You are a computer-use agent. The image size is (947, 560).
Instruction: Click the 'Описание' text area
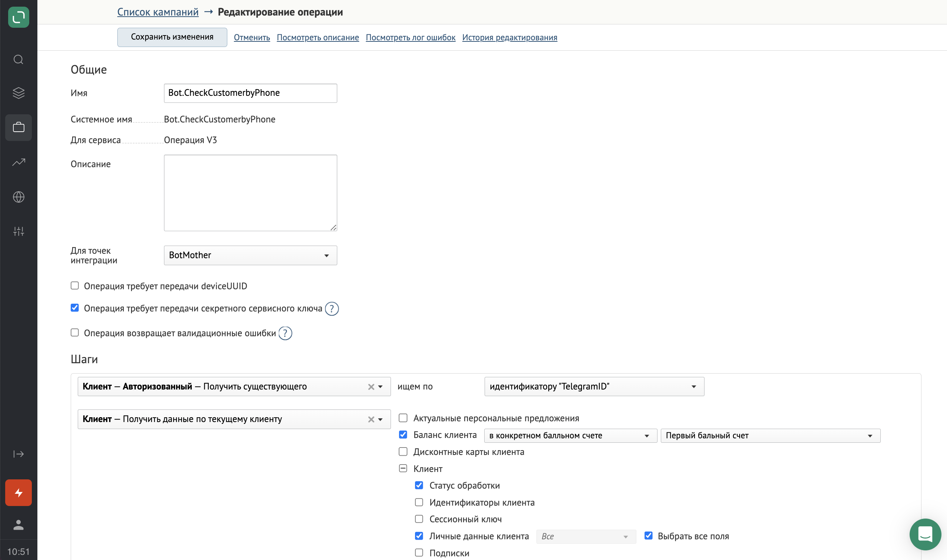(250, 193)
